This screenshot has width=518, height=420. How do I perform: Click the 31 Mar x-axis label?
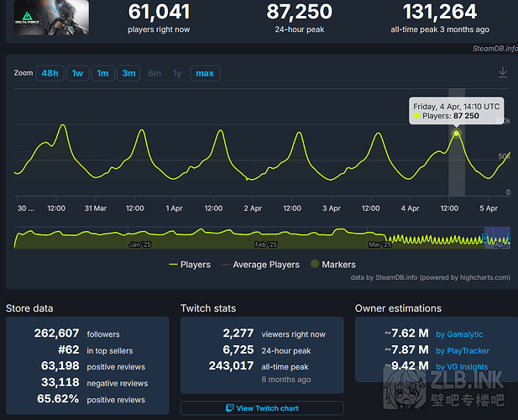click(x=96, y=208)
